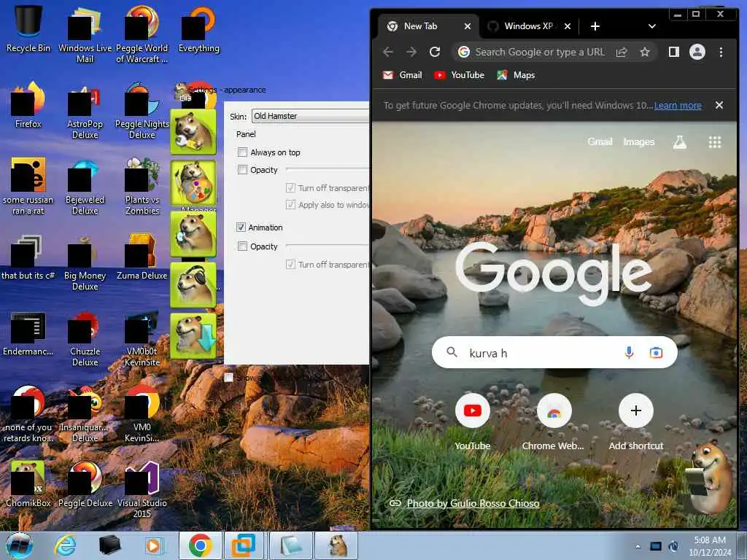Open the Skin dropdown showing Old Hamster
The width and height of the screenshot is (747, 560).
[311, 116]
